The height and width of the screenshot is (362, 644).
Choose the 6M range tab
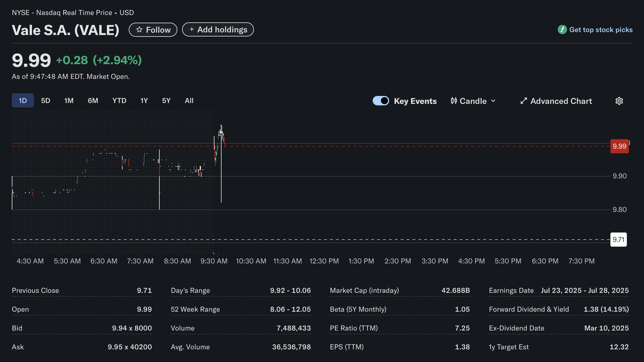click(93, 100)
